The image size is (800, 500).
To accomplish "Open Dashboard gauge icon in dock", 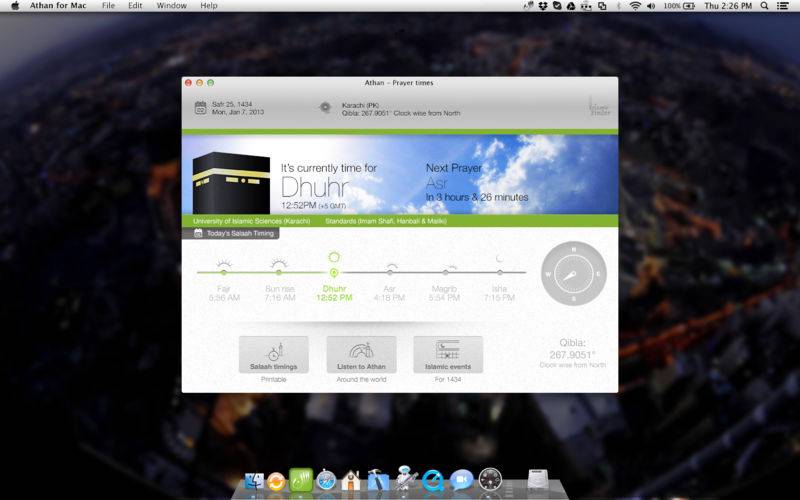I will 490,479.
